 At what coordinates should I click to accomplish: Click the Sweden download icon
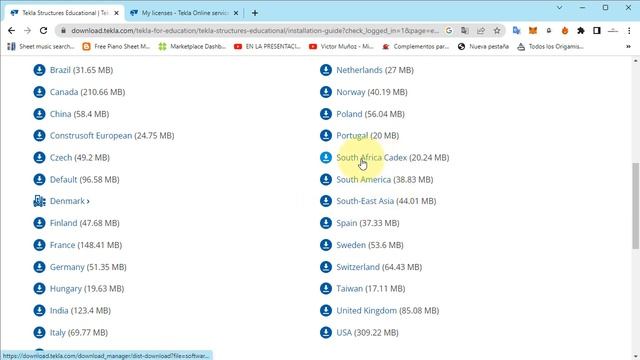(326, 245)
